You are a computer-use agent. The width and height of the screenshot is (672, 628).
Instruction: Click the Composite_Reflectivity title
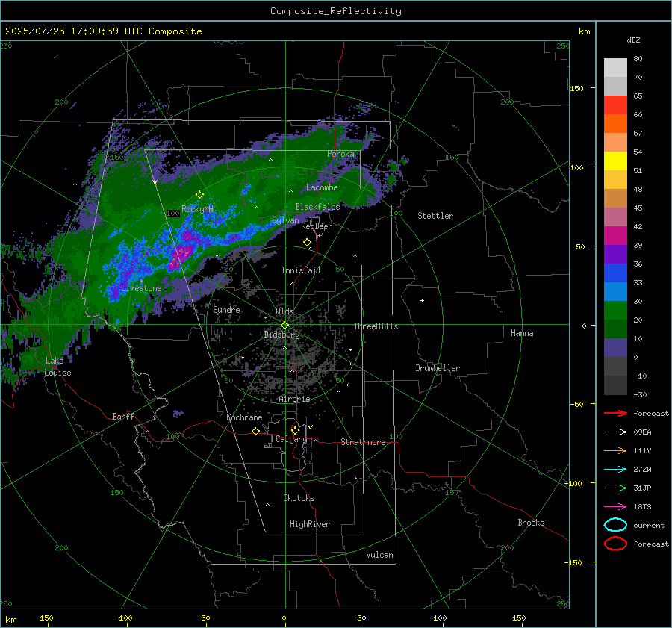335,11
